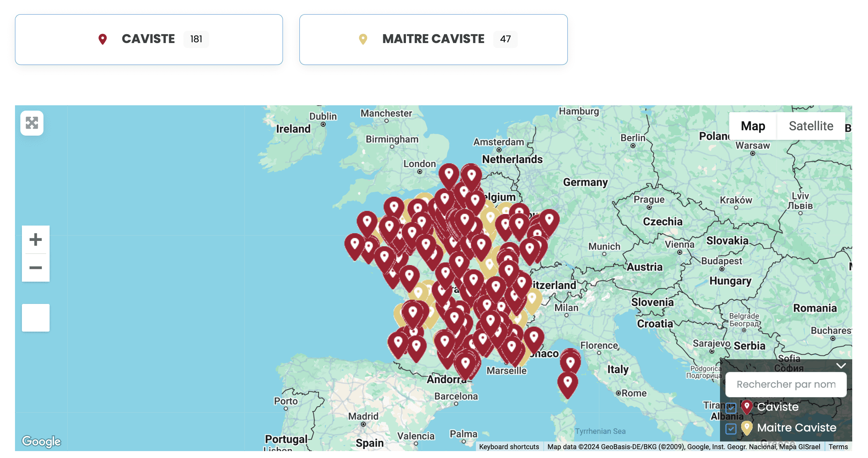Zoom in with the plus button
868x458 pixels.
tap(36, 240)
